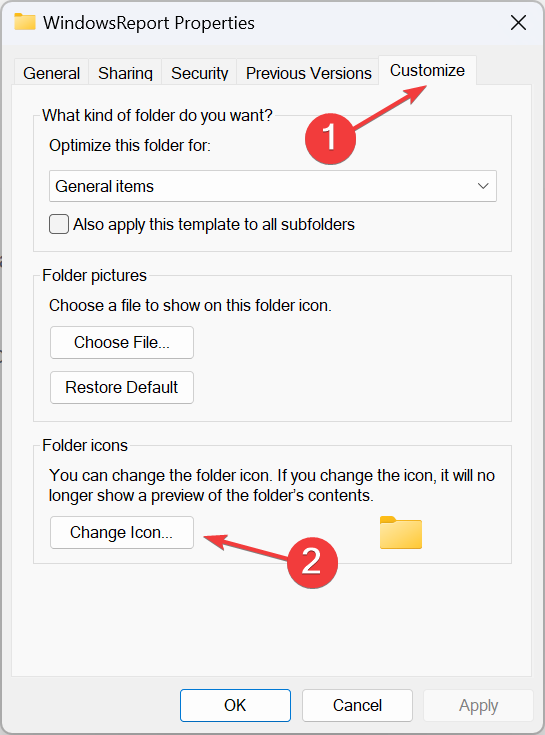
Task: Close the WindowsReport Properties dialog
Action: pyautogui.click(x=518, y=22)
